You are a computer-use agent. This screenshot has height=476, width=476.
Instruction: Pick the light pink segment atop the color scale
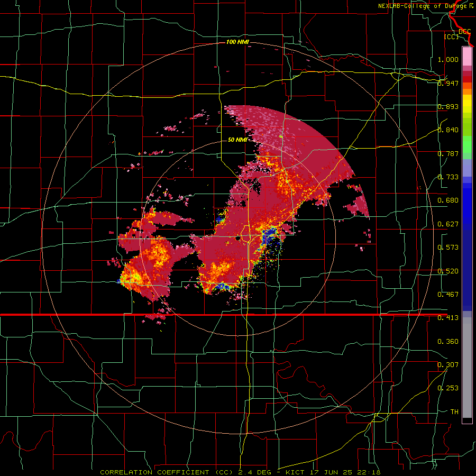point(467,56)
